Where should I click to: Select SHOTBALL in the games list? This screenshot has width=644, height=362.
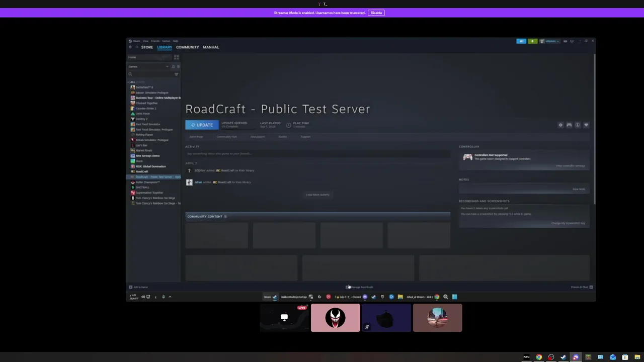[x=142, y=188]
